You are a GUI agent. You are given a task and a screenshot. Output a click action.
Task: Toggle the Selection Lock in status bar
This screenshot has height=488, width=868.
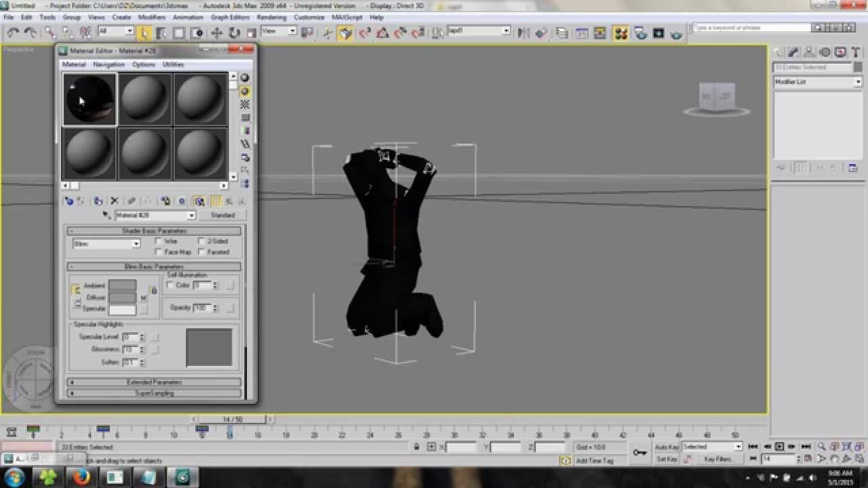click(x=416, y=447)
